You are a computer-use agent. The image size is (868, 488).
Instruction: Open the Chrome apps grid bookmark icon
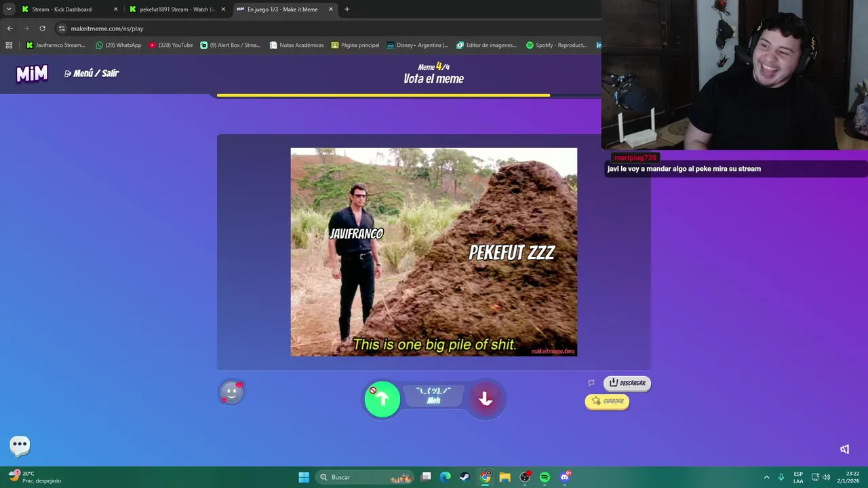coord(9,45)
